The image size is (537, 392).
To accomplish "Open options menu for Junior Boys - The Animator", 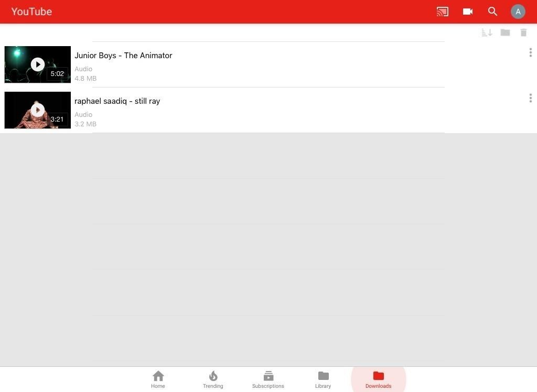I will [530, 52].
